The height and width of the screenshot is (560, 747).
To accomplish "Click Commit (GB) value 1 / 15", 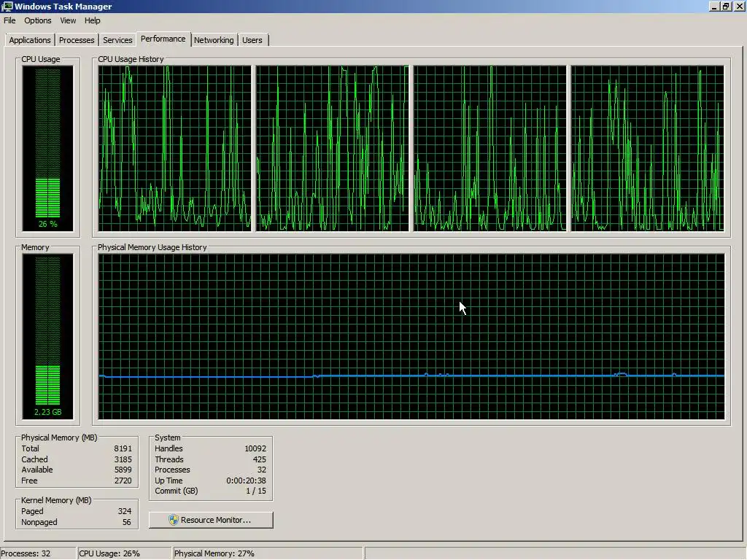I will point(256,491).
